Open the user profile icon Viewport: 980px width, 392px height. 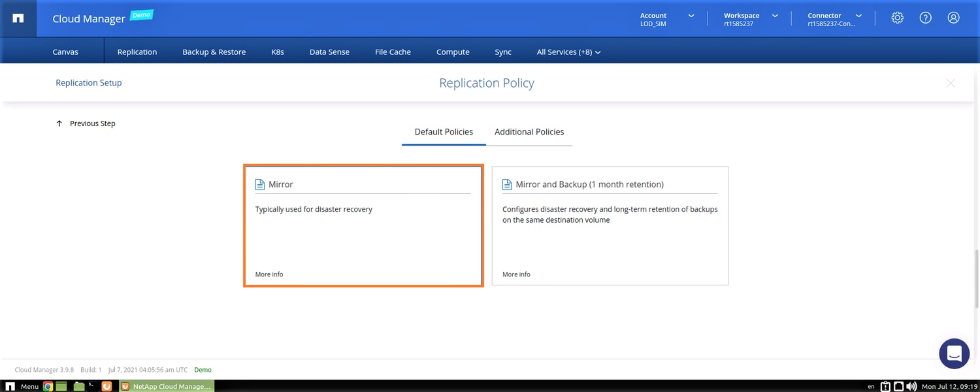pyautogui.click(x=953, y=18)
